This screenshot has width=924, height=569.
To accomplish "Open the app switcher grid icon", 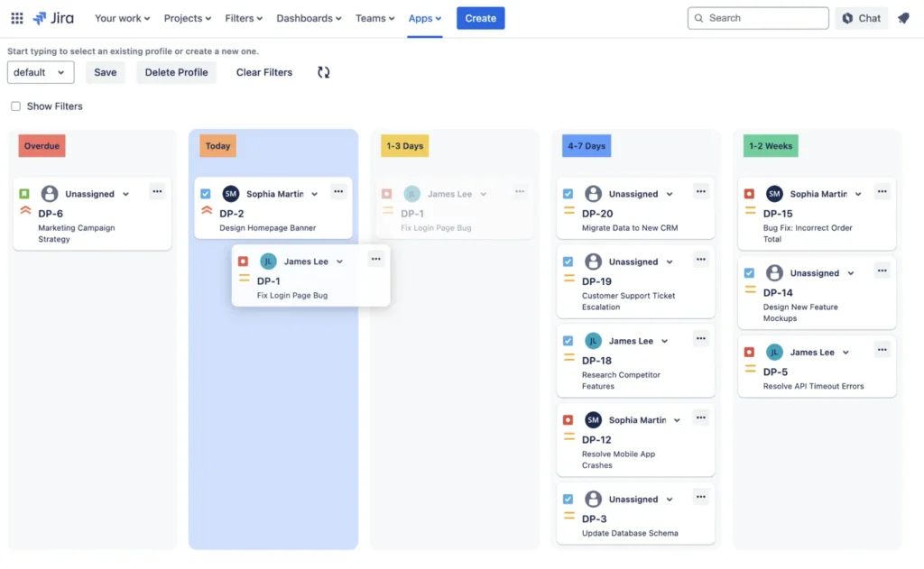I will [x=17, y=18].
